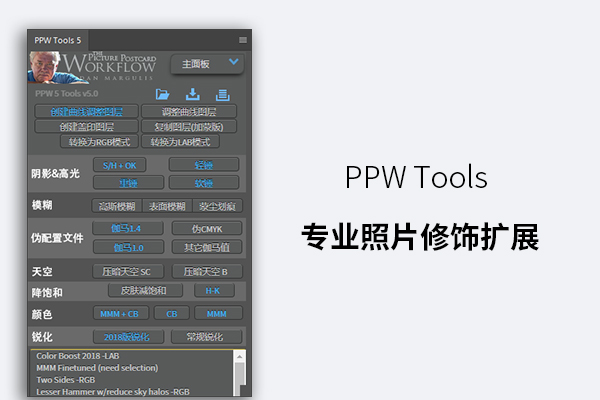Screen dimensions: 600x400
Task: Click the Picture Postcard Workflow logo image
Action: coord(92,67)
